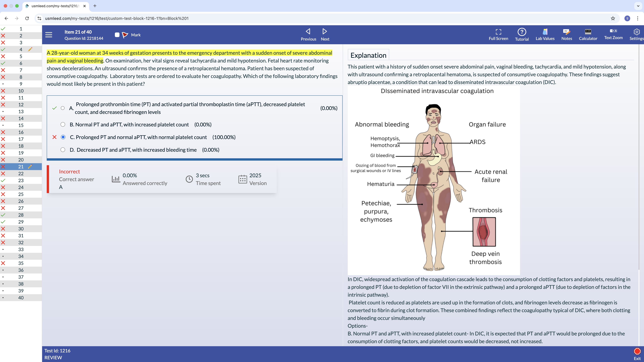644x362 pixels.
Task: Click the highlighted question stem text
Action: [x=189, y=57]
